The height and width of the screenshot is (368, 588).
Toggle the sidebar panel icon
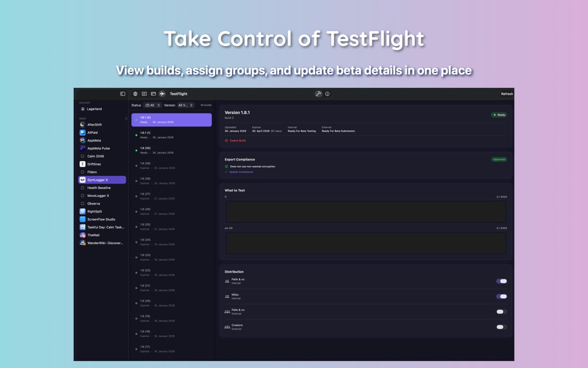(123, 94)
